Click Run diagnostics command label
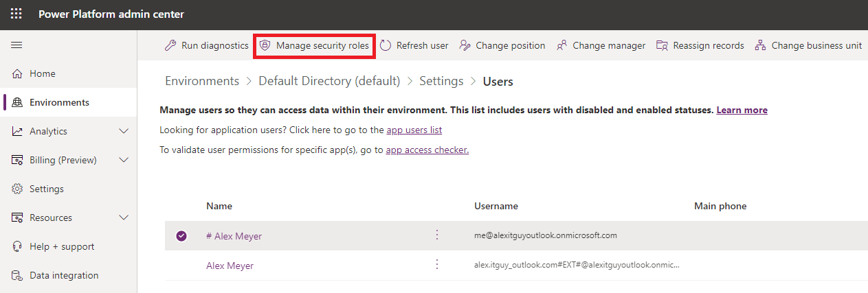Screen dimensions: 868x293 [x=215, y=45]
